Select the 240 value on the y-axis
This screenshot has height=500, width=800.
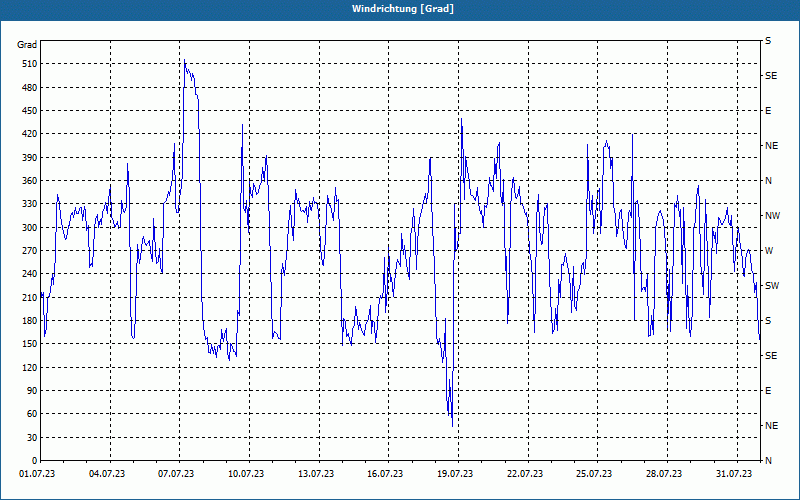click(x=30, y=274)
